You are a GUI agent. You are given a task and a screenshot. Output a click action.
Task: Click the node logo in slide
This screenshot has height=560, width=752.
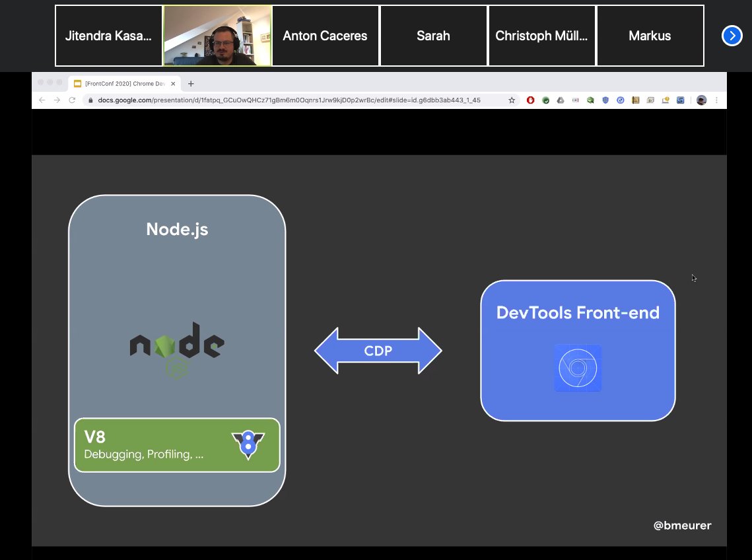[x=177, y=349]
